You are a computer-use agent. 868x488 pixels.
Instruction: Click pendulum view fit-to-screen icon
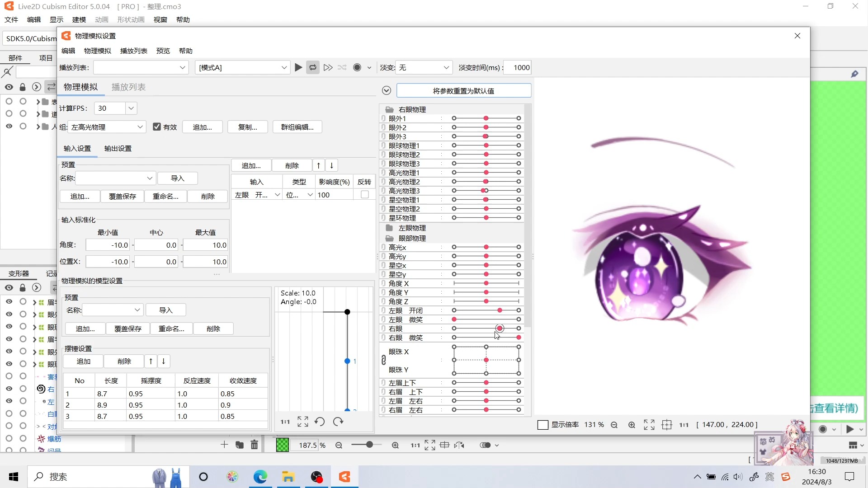point(303,422)
